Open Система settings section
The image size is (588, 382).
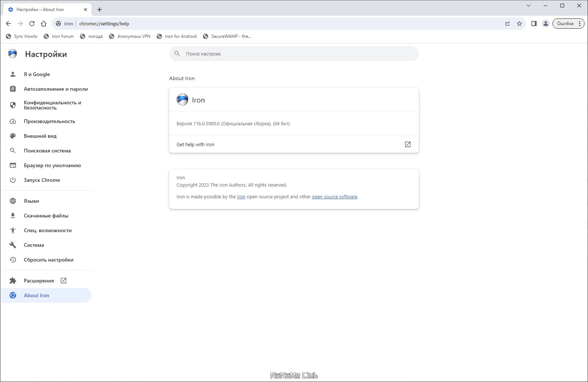point(46,245)
